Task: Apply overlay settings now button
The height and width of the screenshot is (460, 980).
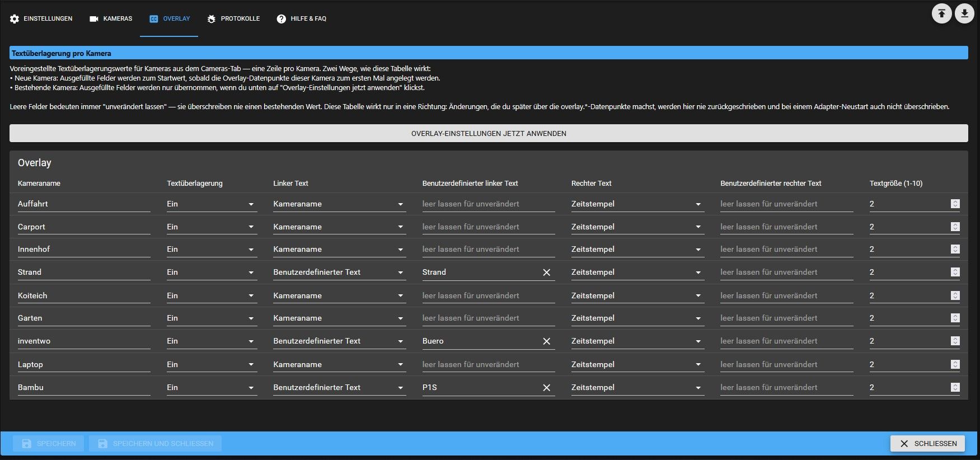Action: 489,133
